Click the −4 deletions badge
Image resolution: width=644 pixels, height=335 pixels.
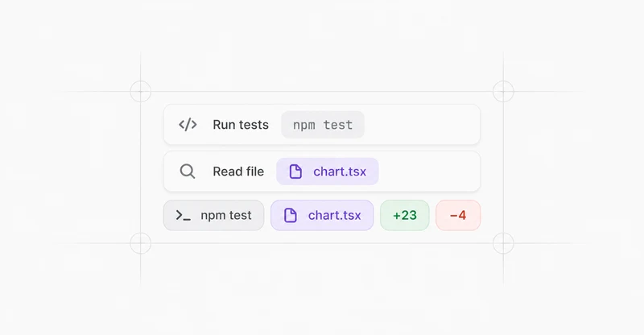coord(458,215)
